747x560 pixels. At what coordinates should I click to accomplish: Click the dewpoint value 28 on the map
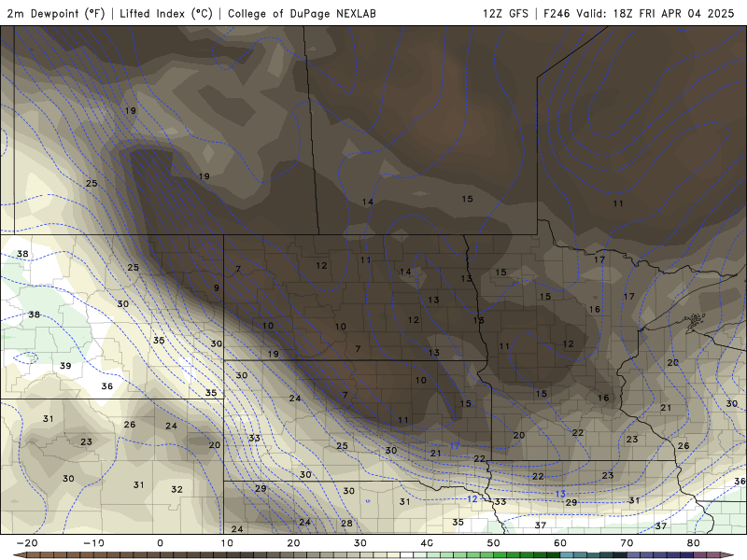pos(346,524)
